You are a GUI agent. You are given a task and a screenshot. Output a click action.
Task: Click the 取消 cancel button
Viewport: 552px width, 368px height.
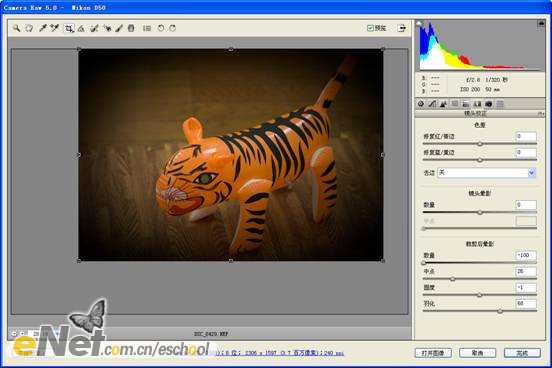478,353
